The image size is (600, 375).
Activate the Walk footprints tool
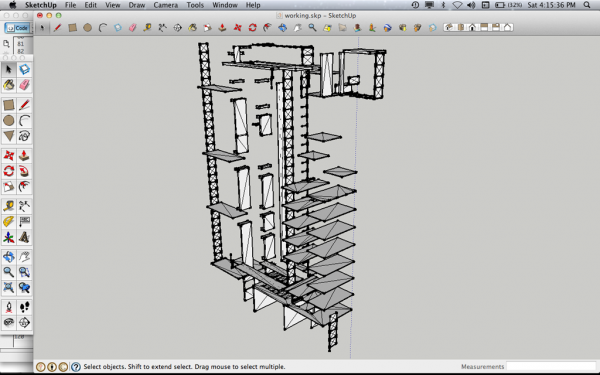pos(24,307)
